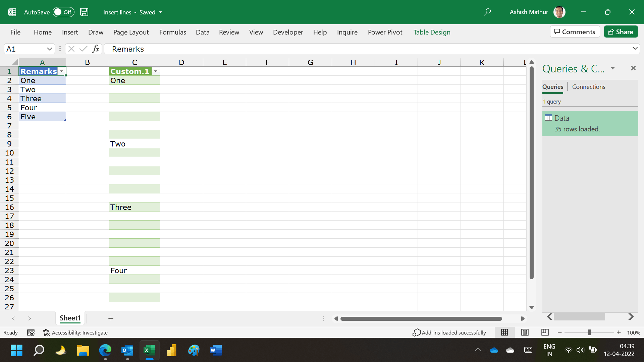Expand the Name Box dropdown

[49, 49]
